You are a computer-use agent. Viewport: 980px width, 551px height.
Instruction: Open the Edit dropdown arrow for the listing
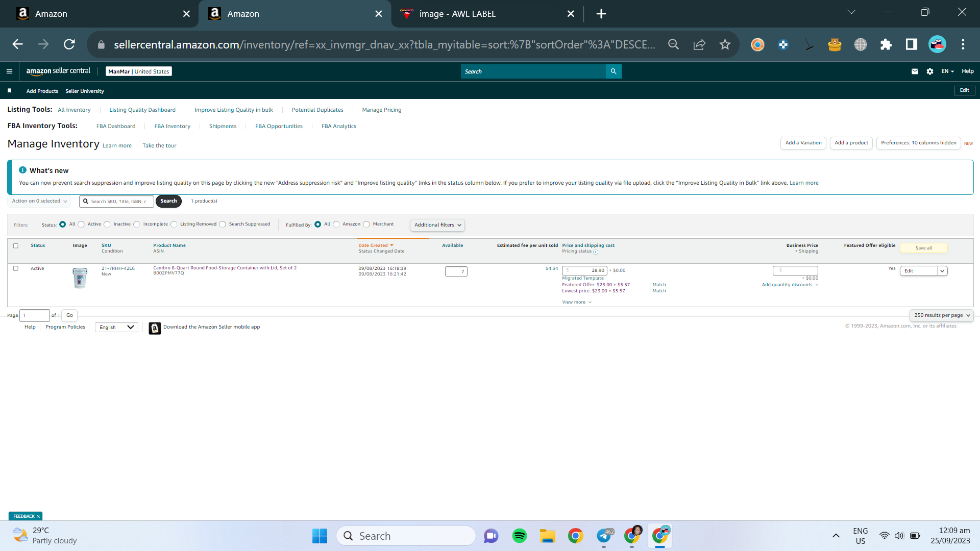click(x=942, y=271)
